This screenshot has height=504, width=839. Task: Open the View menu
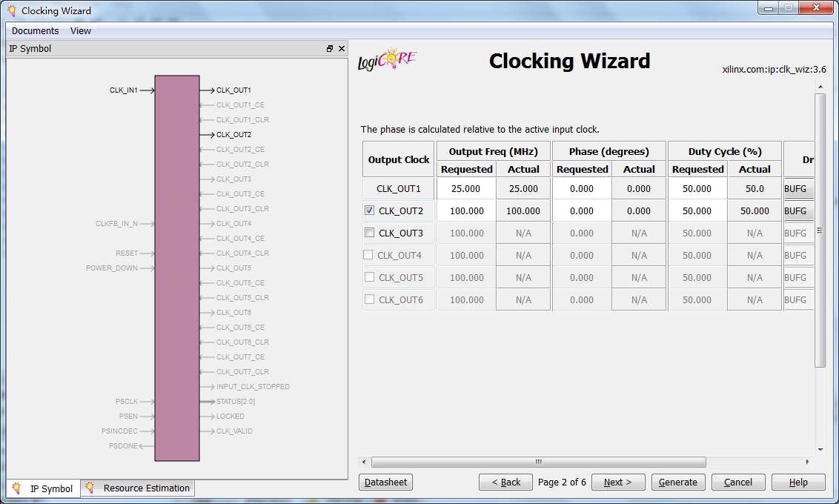tap(80, 30)
